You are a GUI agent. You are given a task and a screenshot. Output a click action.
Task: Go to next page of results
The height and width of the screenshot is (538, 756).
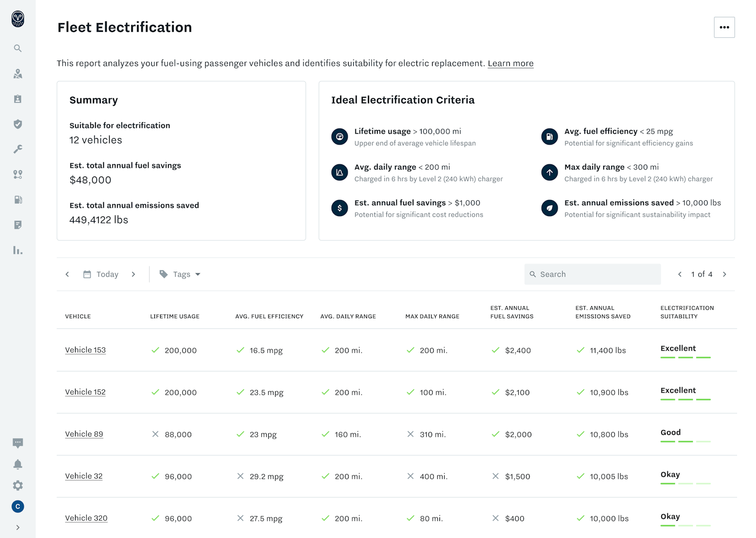click(724, 274)
